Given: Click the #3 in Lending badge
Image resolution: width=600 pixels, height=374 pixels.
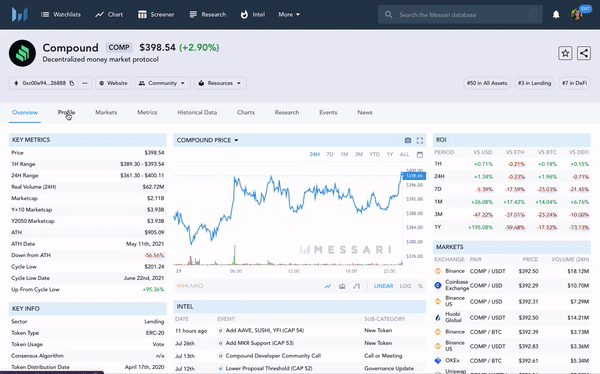Looking at the screenshot, I should pyautogui.click(x=535, y=83).
